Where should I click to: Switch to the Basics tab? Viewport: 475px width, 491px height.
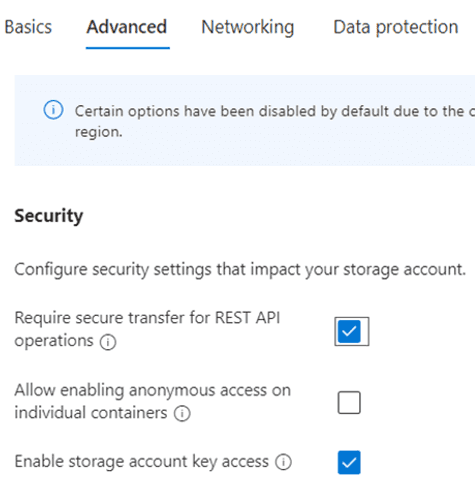[x=28, y=27]
